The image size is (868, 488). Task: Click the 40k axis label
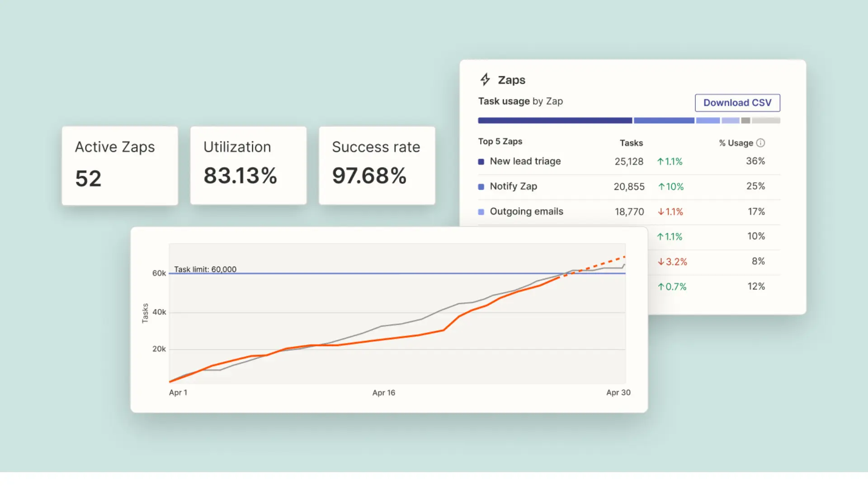click(x=159, y=312)
